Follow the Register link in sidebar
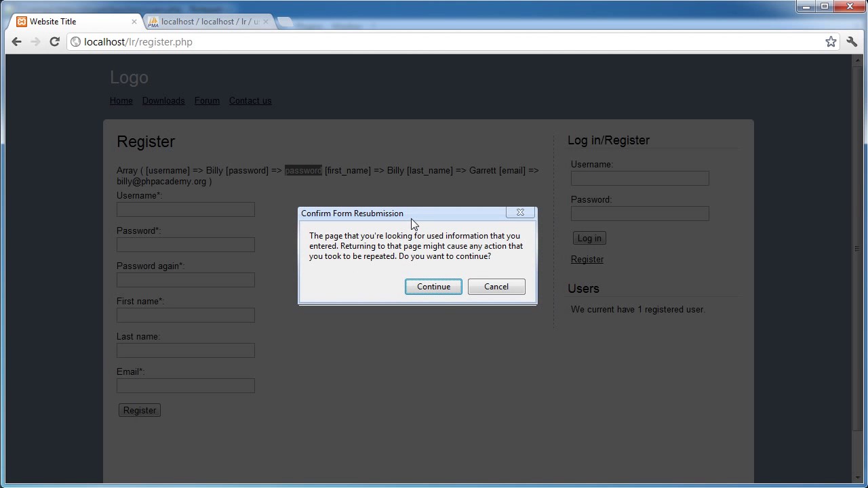This screenshot has height=488, width=868. (587, 260)
